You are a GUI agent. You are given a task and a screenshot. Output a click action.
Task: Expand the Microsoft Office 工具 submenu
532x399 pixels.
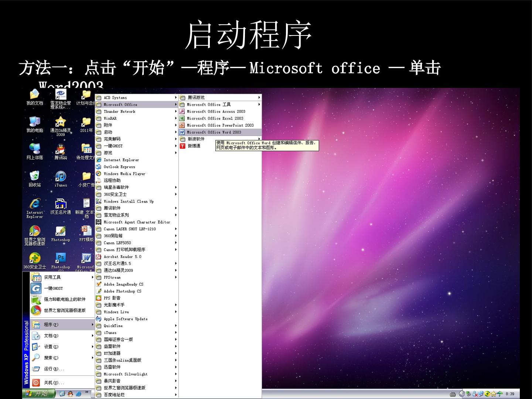[x=220, y=105]
